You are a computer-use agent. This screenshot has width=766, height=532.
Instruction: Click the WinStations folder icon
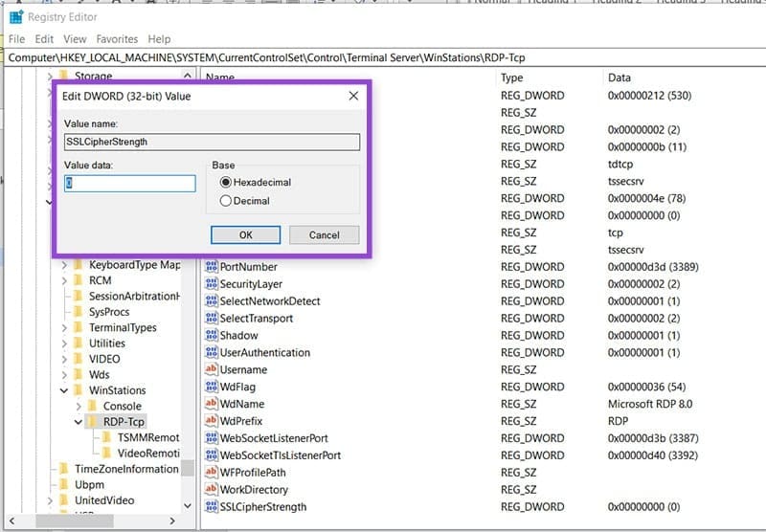pos(79,390)
